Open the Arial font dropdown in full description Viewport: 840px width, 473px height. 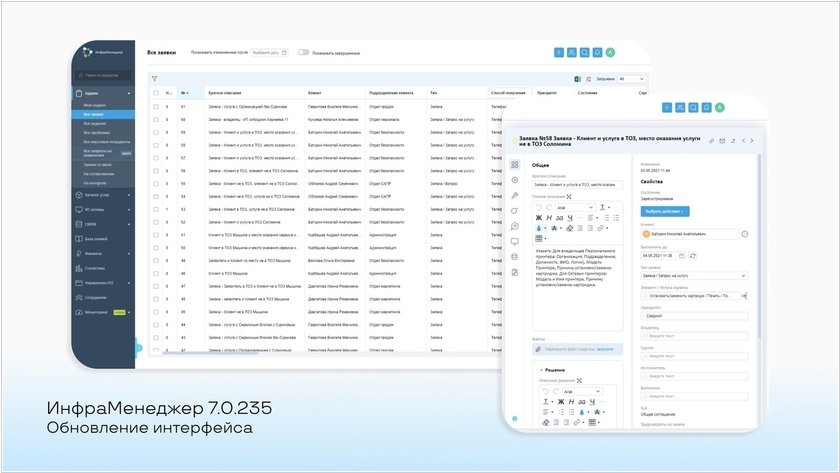coord(575,207)
